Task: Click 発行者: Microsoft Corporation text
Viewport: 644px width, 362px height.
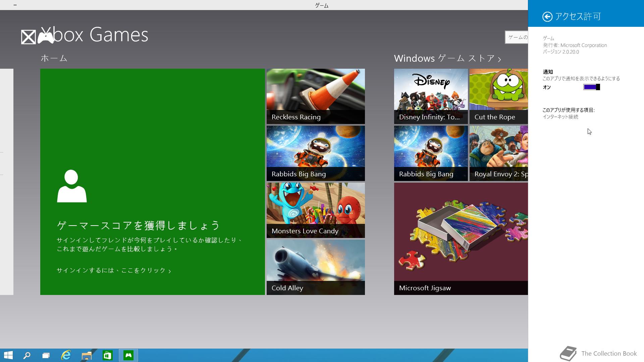Action: coord(575,45)
